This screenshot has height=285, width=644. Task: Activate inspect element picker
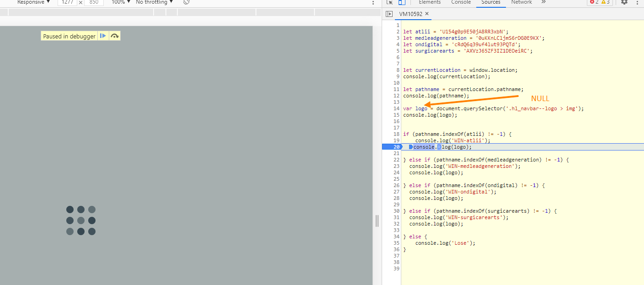tap(389, 2)
